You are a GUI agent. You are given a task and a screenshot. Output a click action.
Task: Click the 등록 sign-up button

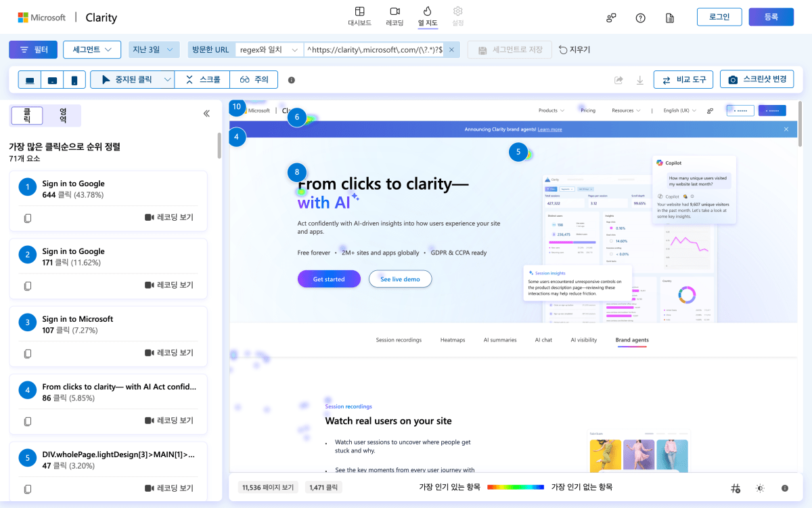click(771, 17)
